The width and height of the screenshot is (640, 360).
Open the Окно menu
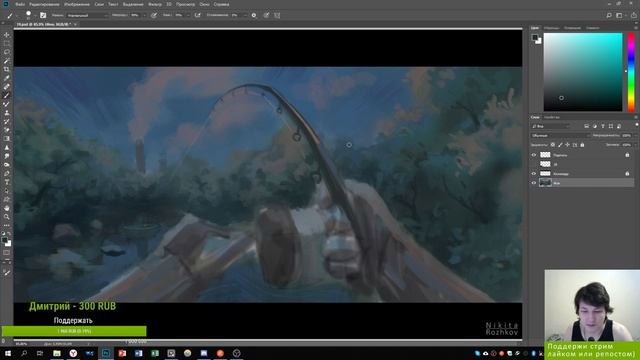click(x=204, y=4)
